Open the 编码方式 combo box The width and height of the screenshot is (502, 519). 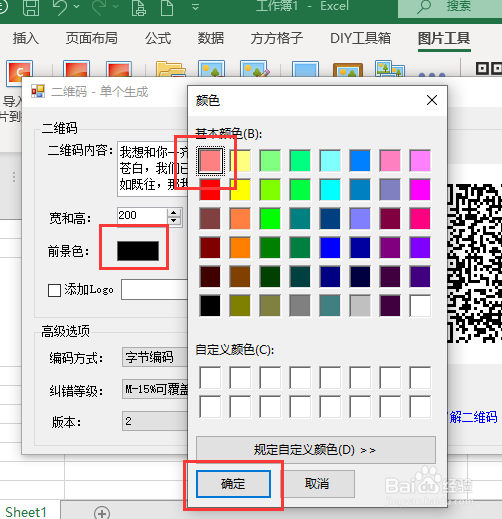coord(155,357)
